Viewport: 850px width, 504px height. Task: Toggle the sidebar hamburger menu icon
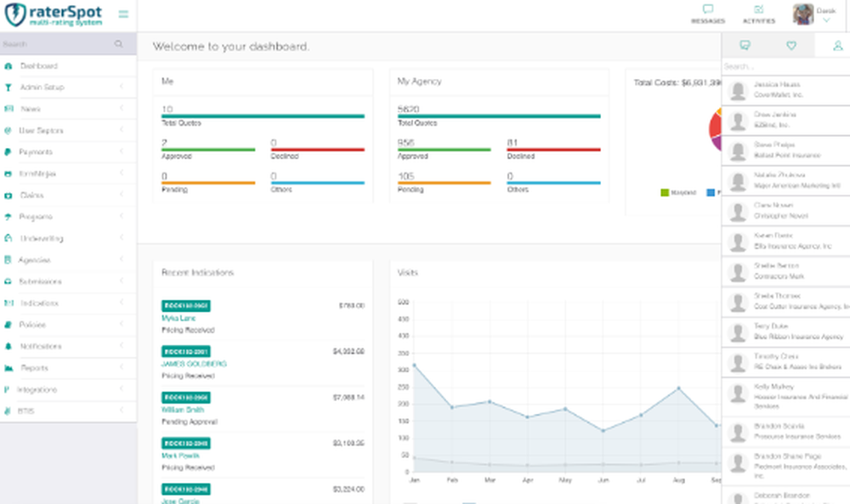123,14
